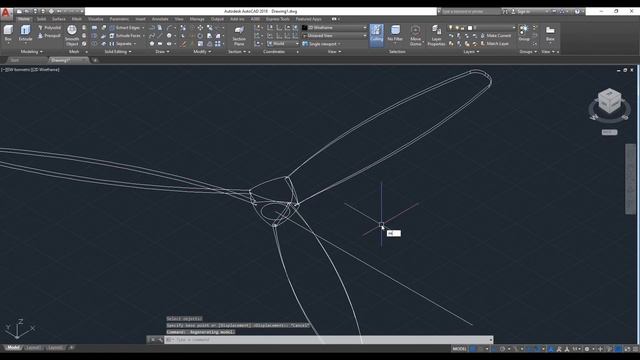Switch to the Surface ribbon tab
This screenshot has width=640, height=360.
(58, 19)
